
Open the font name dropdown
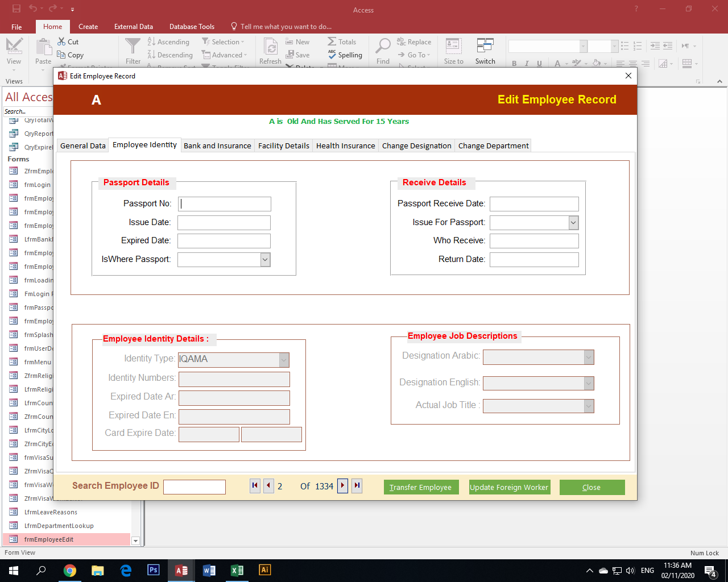pyautogui.click(x=583, y=46)
